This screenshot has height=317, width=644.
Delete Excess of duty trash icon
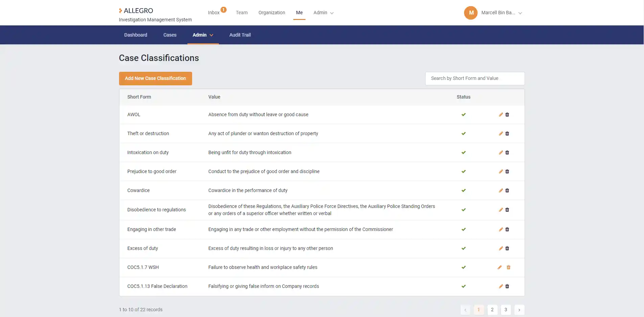[507, 248]
